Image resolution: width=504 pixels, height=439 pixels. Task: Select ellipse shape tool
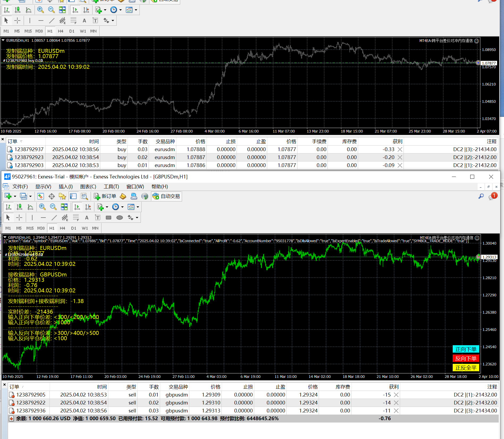(120, 218)
